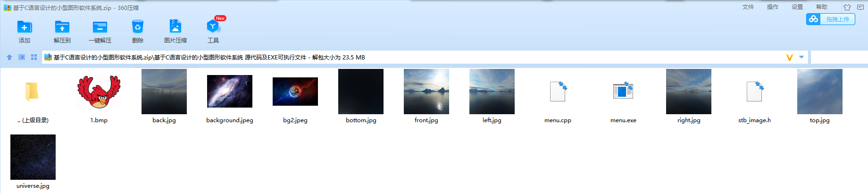Click the file name label left.jpg
868x193 pixels.
click(492, 120)
